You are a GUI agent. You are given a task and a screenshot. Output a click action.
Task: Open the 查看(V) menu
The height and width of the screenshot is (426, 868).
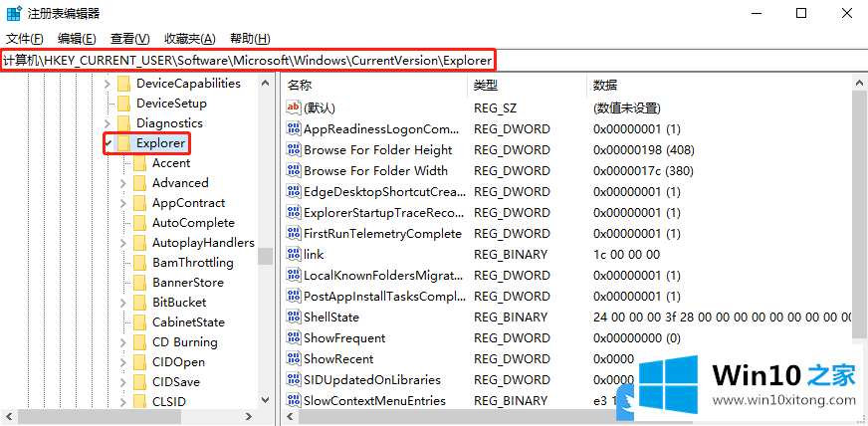click(130, 39)
